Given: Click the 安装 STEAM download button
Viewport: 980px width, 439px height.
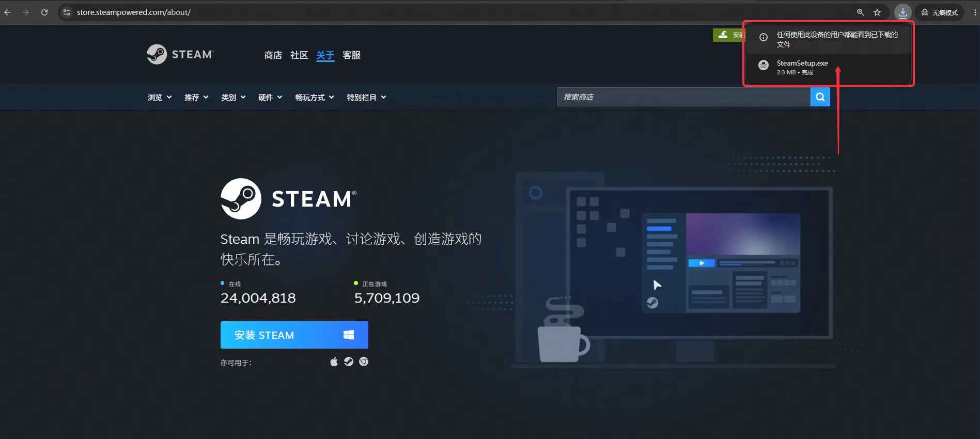Looking at the screenshot, I should [294, 335].
